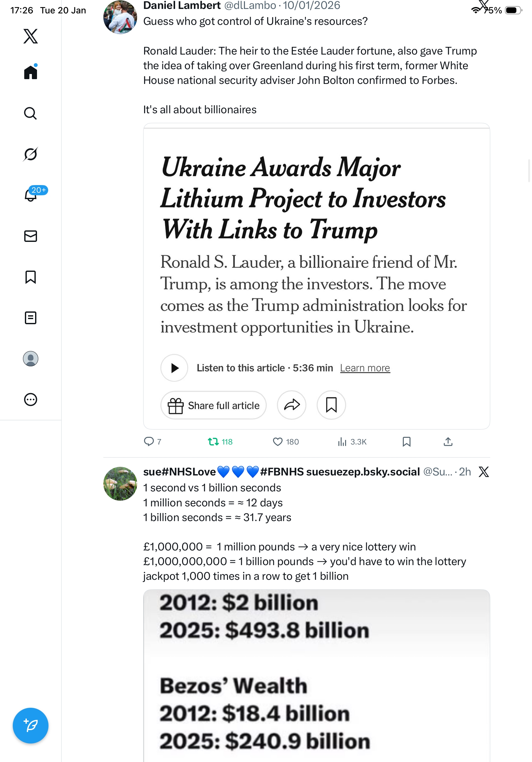Tap the compose new post button

[x=31, y=726]
